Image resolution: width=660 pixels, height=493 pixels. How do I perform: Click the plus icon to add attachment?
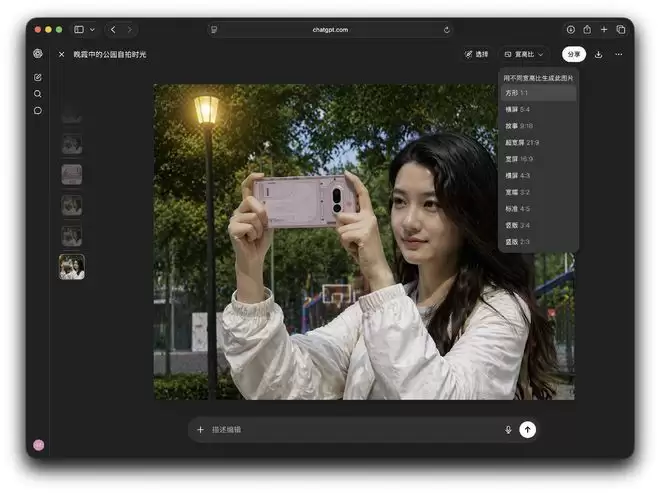[200, 429]
